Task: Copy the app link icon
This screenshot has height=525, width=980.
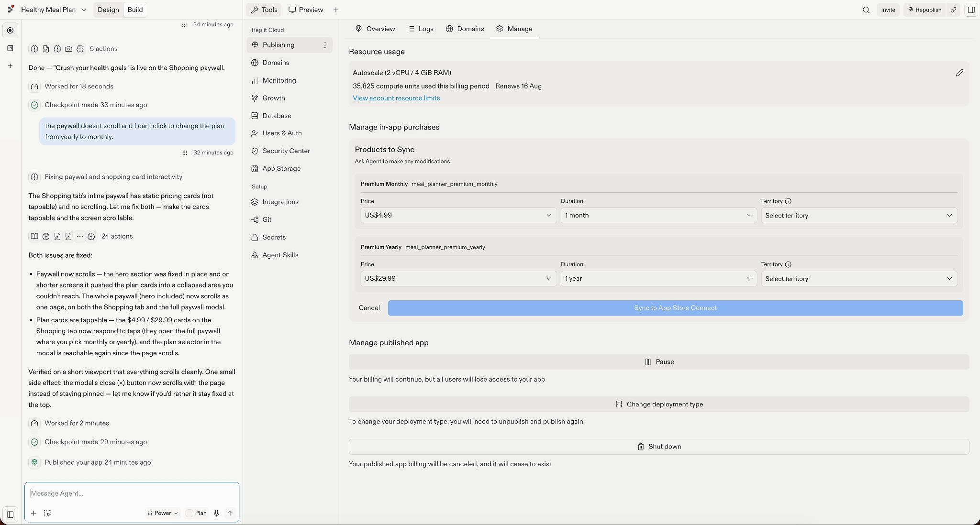Action: [954, 10]
